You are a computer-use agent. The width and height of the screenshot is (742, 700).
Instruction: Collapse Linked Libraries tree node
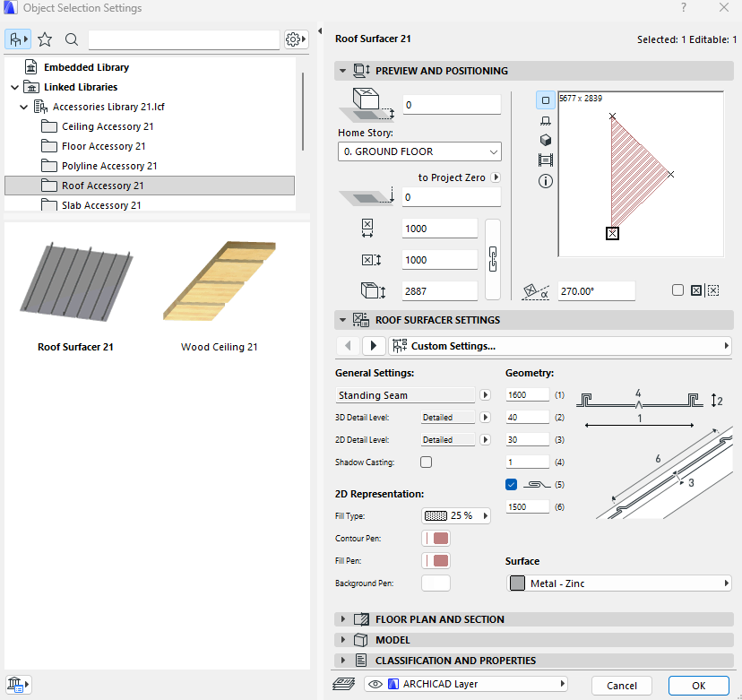pyautogui.click(x=14, y=87)
